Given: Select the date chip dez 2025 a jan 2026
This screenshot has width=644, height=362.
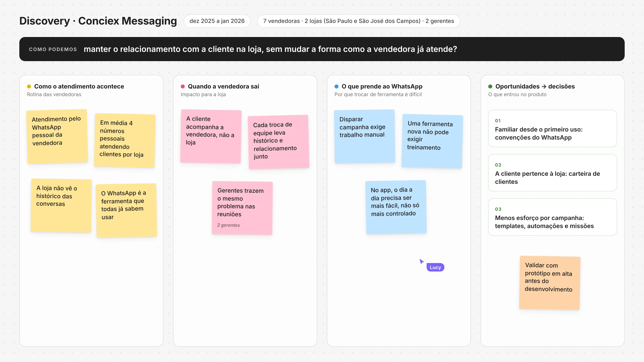Looking at the screenshot, I should click(x=217, y=21).
